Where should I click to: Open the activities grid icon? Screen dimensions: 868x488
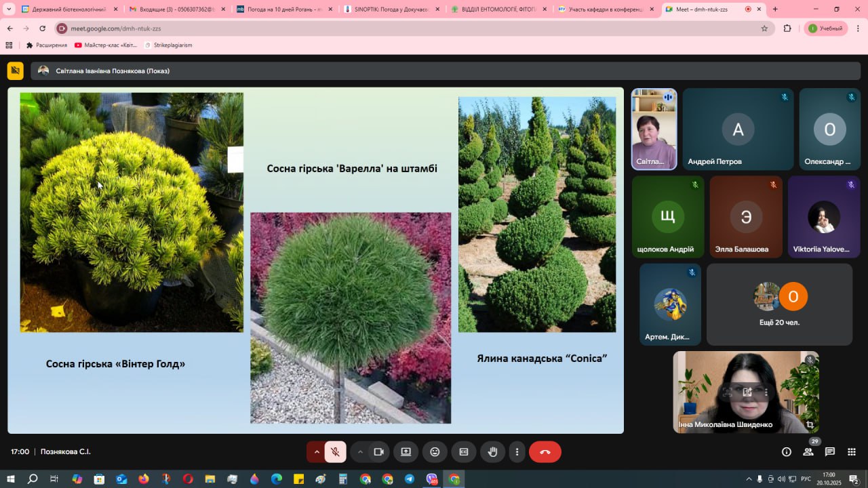click(852, 452)
